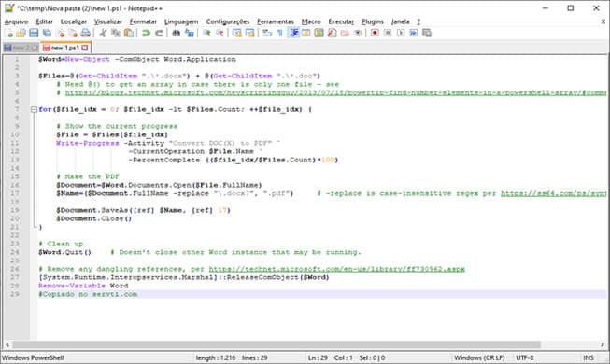Open the Function List toolbar icon
The image size is (610, 364).
coord(332,33)
